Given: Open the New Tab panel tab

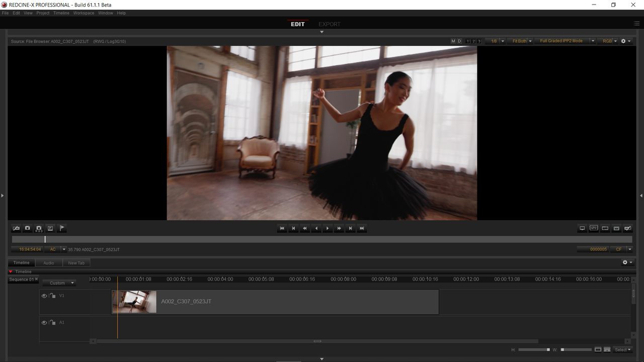Looking at the screenshot, I should [x=76, y=263].
